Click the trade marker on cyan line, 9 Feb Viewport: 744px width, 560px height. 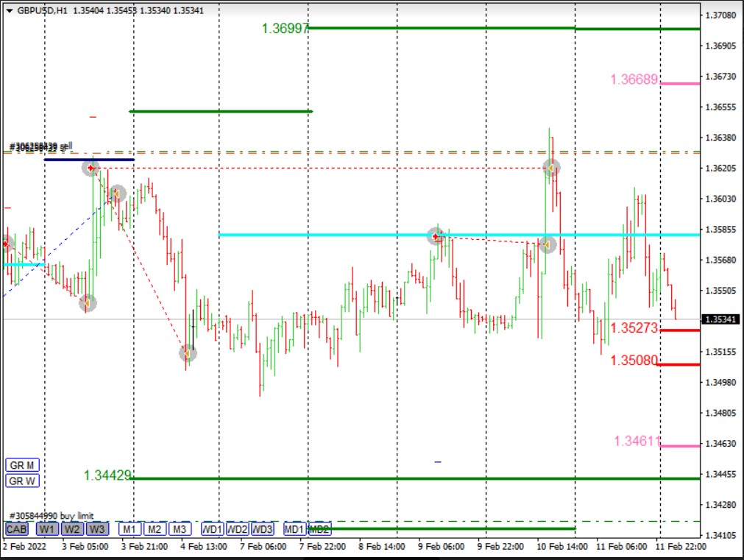tap(436, 236)
